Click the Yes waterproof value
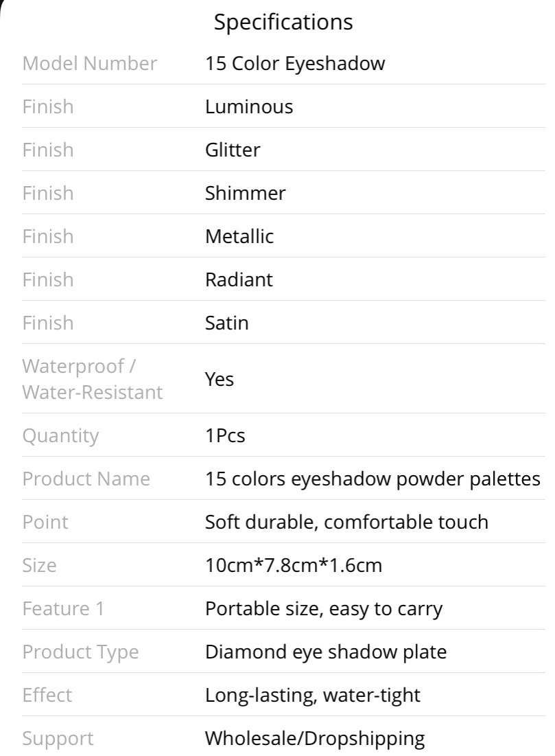The image size is (555, 756). tap(220, 379)
